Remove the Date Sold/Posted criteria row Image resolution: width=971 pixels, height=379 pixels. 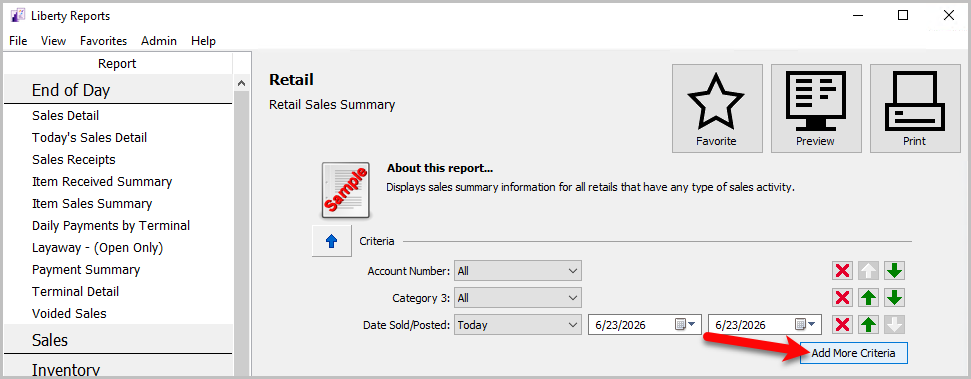(842, 325)
